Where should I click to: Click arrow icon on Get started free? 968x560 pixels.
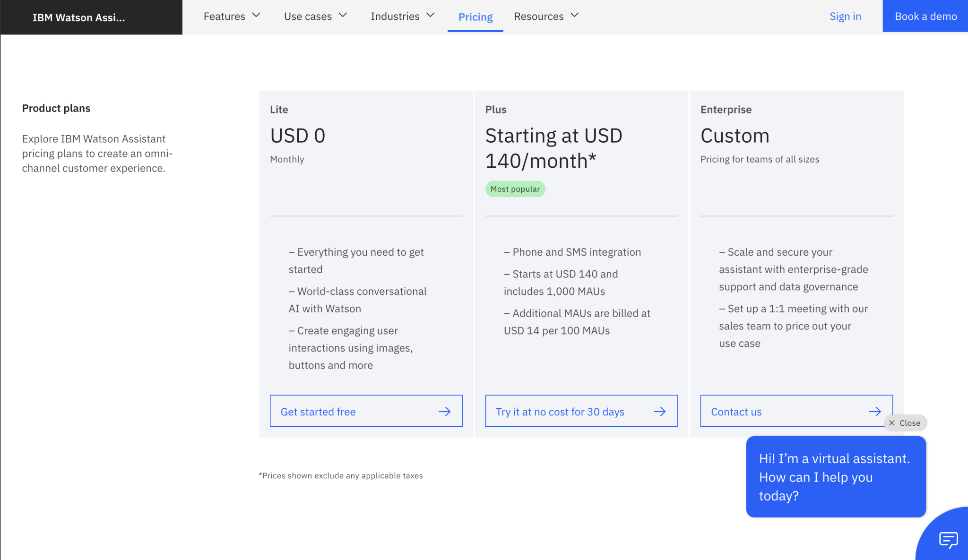[444, 412]
